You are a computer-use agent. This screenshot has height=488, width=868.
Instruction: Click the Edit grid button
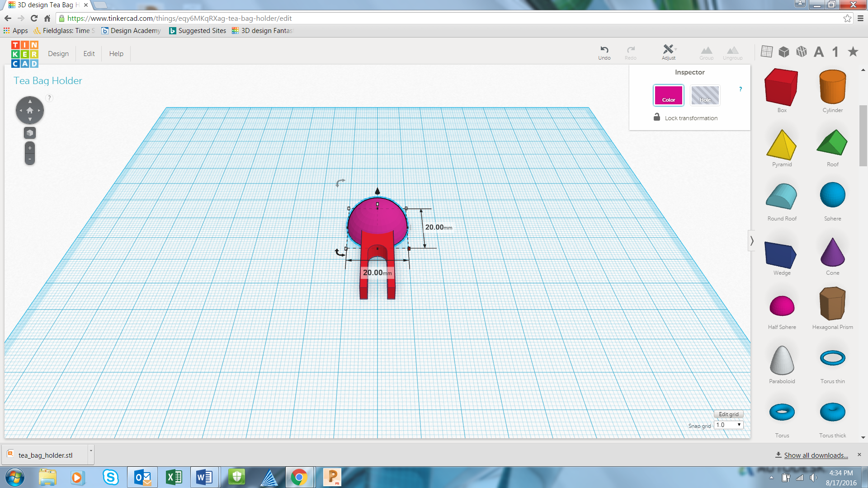click(728, 414)
